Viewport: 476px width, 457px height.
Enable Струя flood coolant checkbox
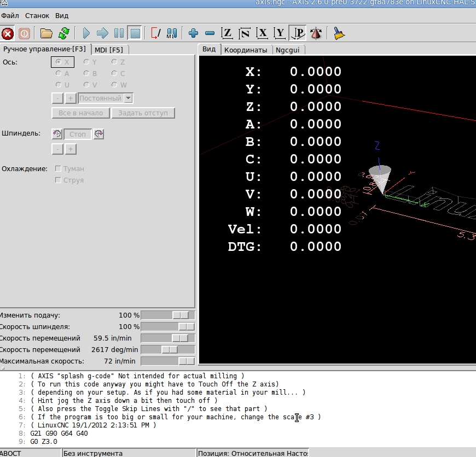coord(59,180)
